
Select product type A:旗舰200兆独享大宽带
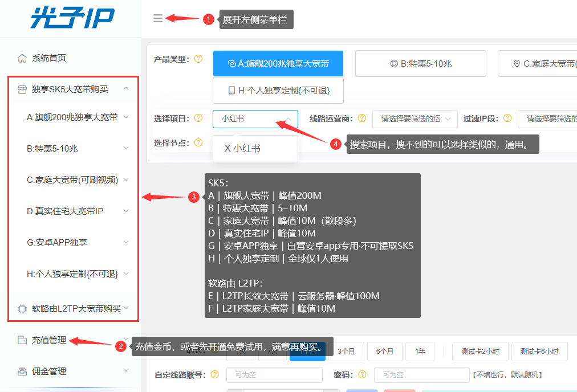pyautogui.click(x=278, y=64)
